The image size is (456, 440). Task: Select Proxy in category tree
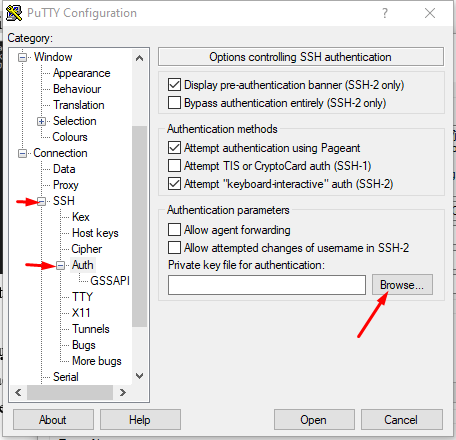[x=66, y=185]
